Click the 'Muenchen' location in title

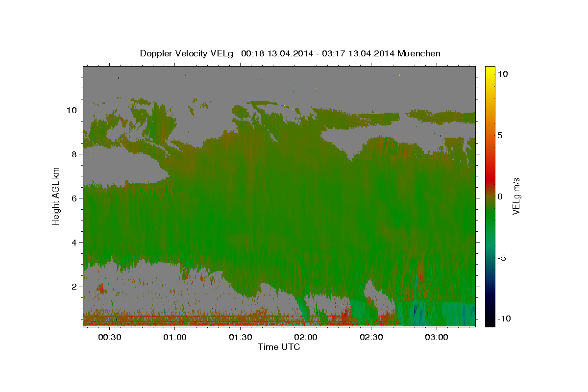coord(419,53)
